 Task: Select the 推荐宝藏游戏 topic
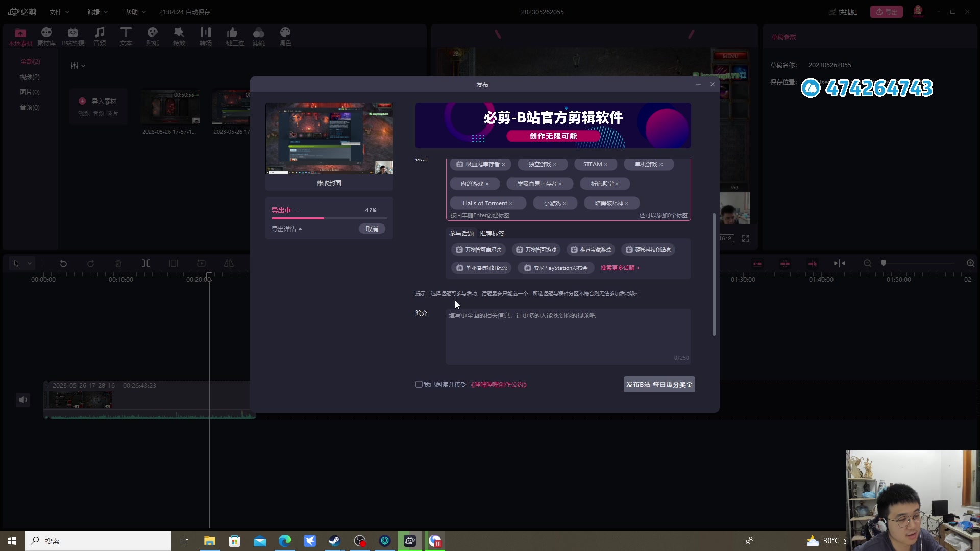[591, 249]
